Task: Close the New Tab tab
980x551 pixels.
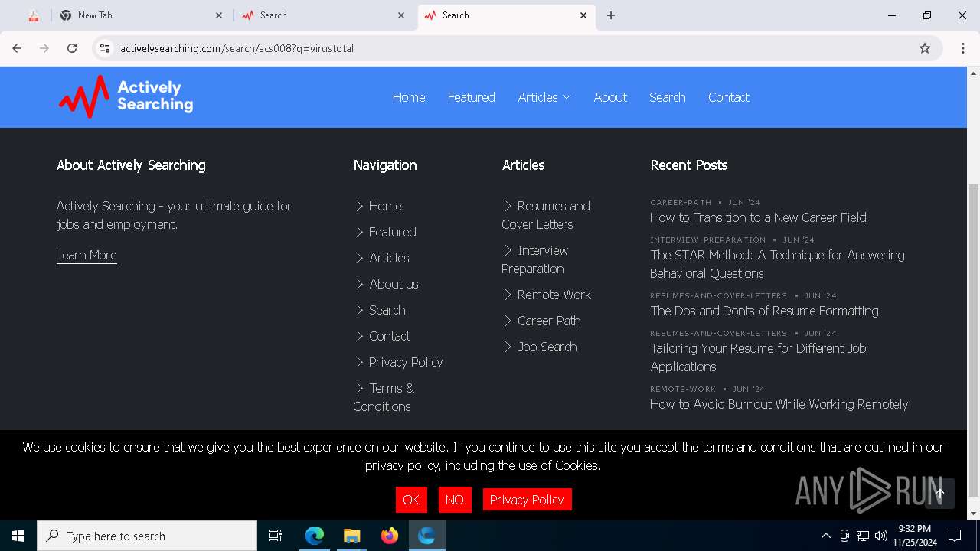Action: coord(219,15)
